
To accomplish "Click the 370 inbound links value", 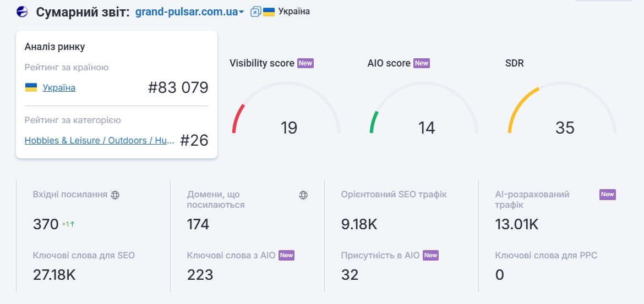I will [46, 224].
